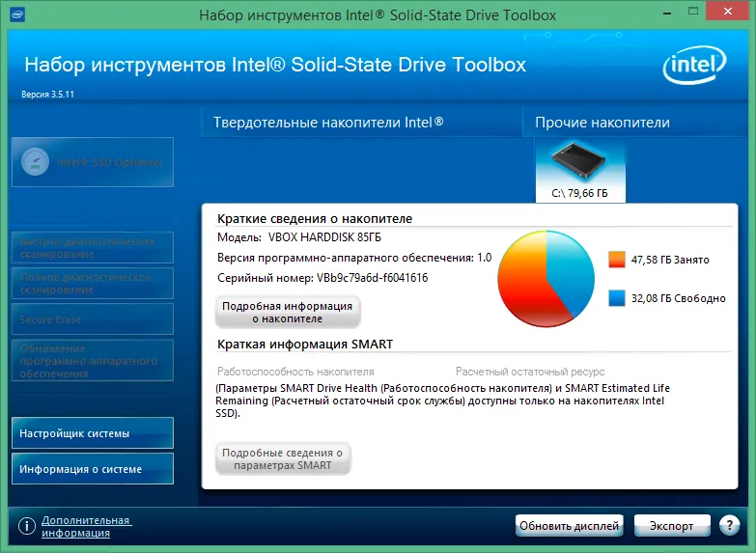Open Secure Erase
Screen dimensions: 756x553
coord(93,319)
